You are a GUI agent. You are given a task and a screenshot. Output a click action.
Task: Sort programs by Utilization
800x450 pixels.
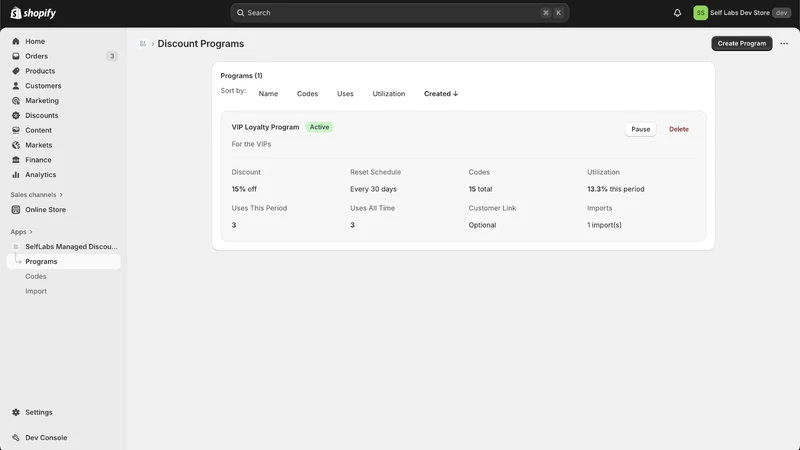pos(389,94)
